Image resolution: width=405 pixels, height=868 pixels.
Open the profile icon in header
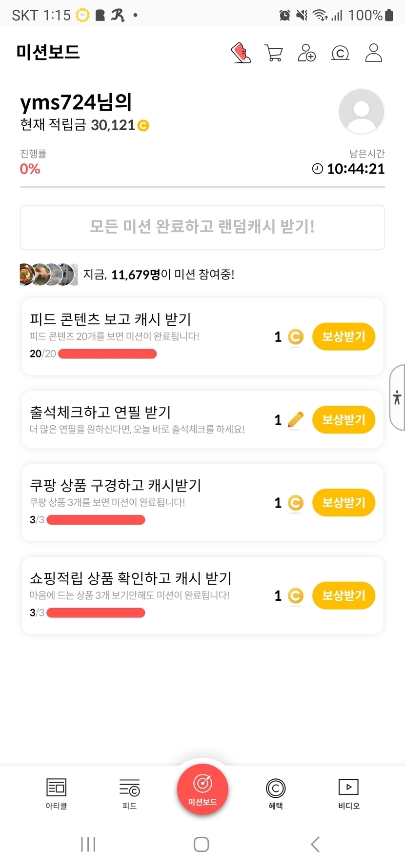374,53
